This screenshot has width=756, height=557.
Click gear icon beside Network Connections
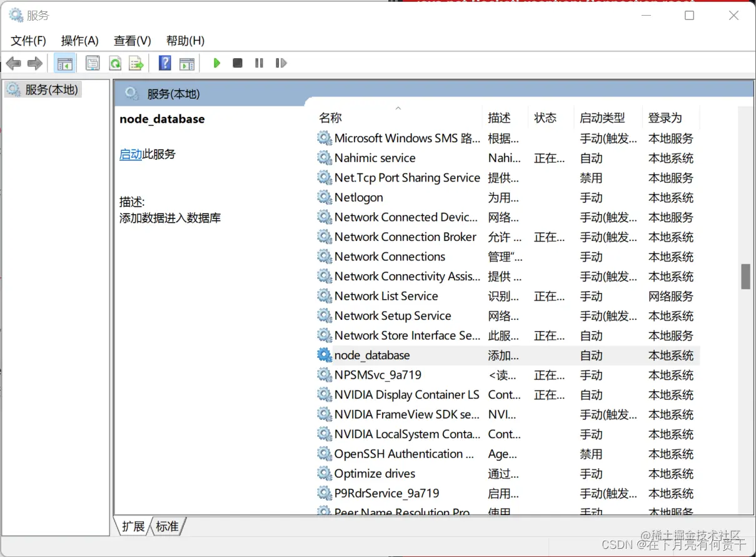[325, 257]
